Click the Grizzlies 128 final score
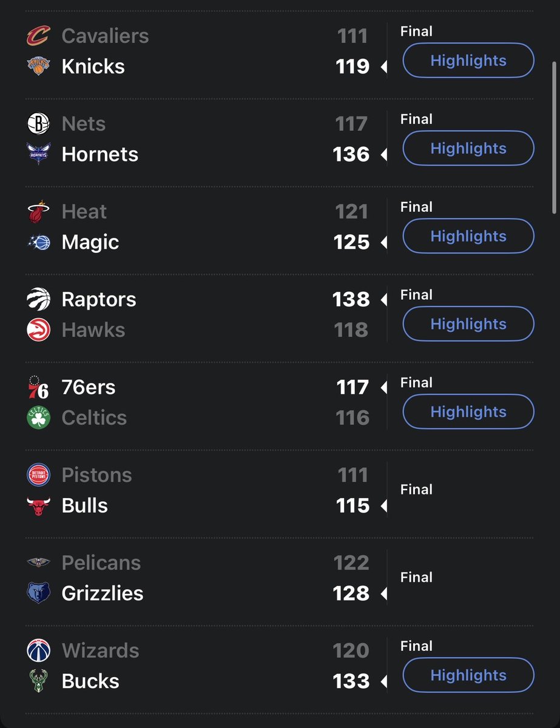Image resolution: width=560 pixels, height=728 pixels. pos(351,593)
